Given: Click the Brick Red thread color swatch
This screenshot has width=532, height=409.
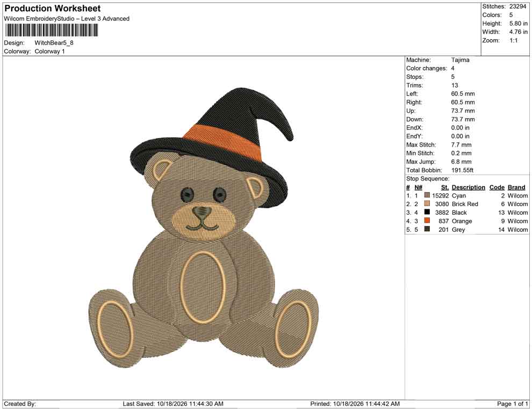Looking at the screenshot, I should [427, 203].
